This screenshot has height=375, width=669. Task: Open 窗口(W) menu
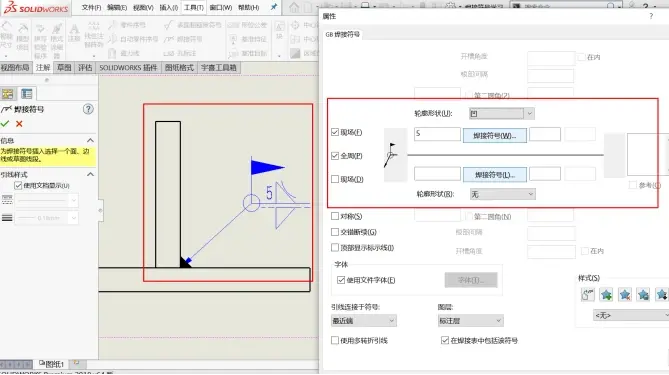(x=221, y=8)
